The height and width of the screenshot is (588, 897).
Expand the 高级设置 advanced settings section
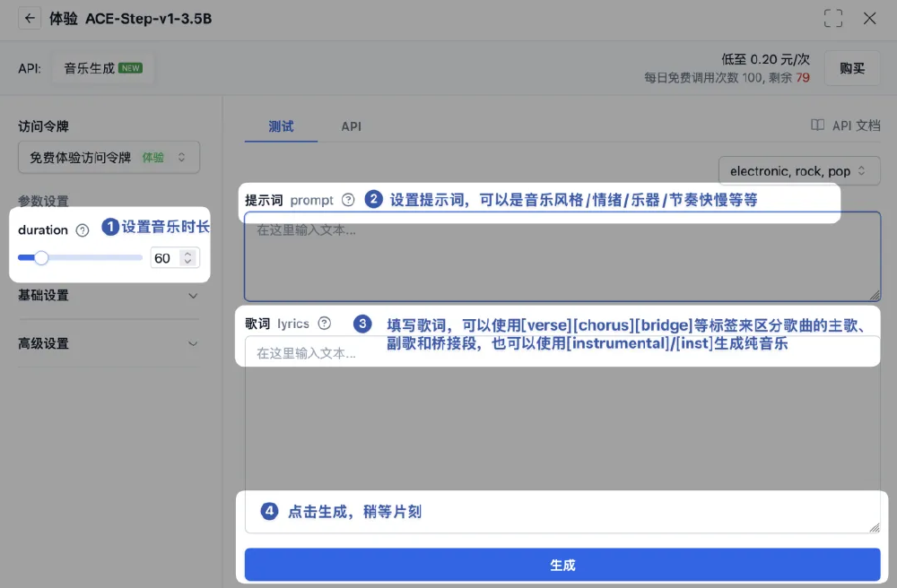tap(109, 343)
